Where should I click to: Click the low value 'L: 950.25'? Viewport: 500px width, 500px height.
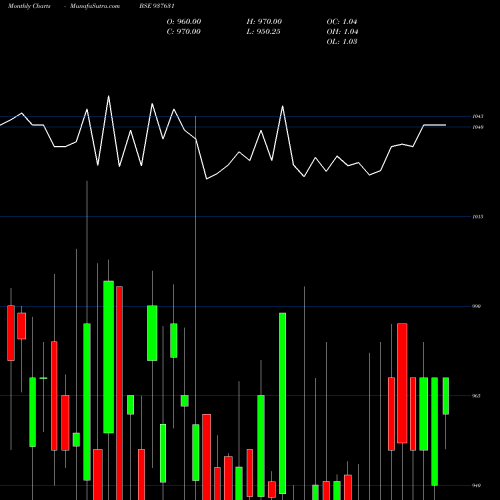[x=263, y=32]
